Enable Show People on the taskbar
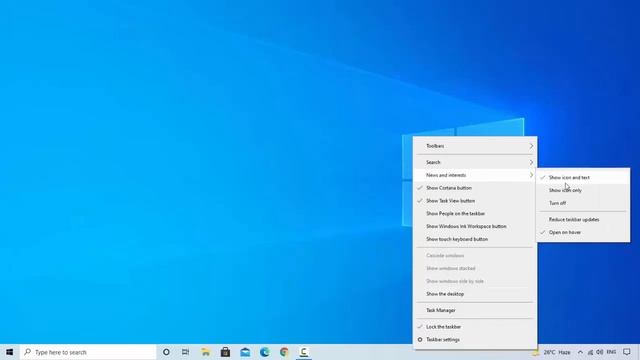This screenshot has width=640, height=360. pyautogui.click(x=475, y=213)
